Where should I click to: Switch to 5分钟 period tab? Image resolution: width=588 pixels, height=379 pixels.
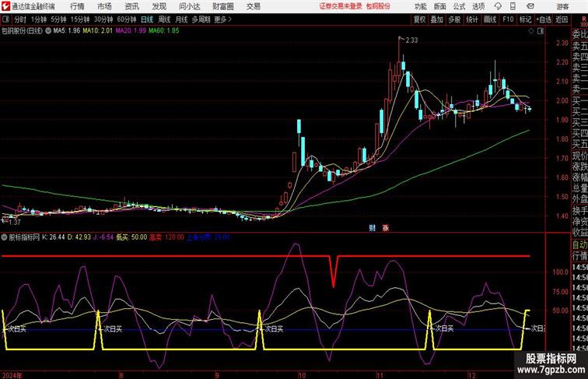(x=58, y=19)
